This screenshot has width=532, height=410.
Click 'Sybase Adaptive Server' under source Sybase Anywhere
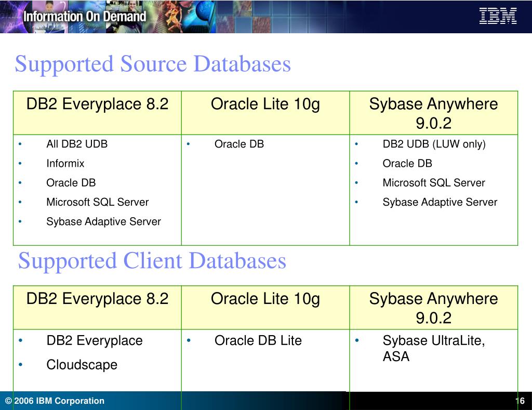[x=440, y=202]
